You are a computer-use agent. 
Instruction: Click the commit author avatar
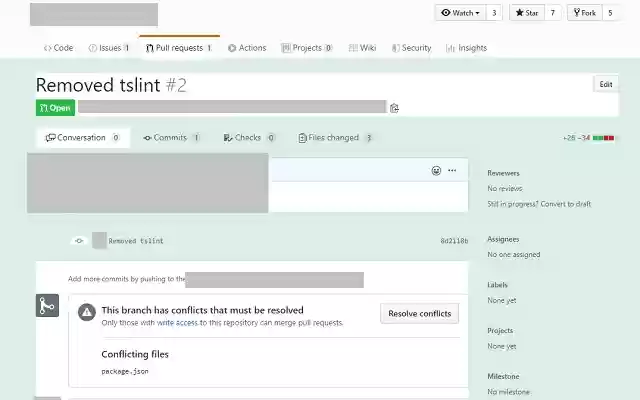pos(99,240)
